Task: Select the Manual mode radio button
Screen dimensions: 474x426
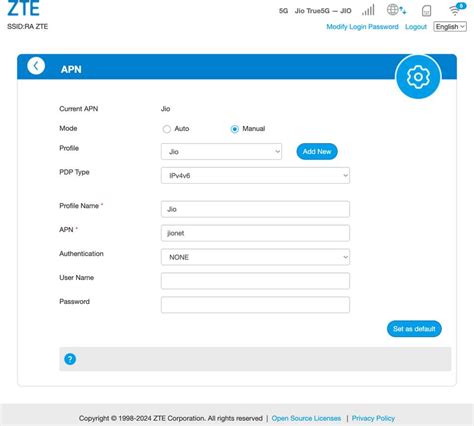Action: click(x=235, y=129)
